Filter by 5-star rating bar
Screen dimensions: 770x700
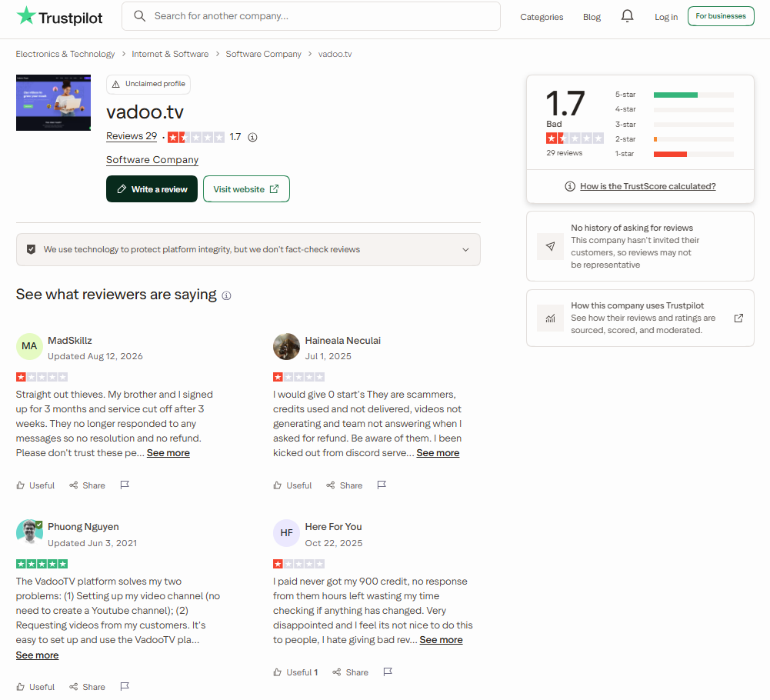pos(693,95)
